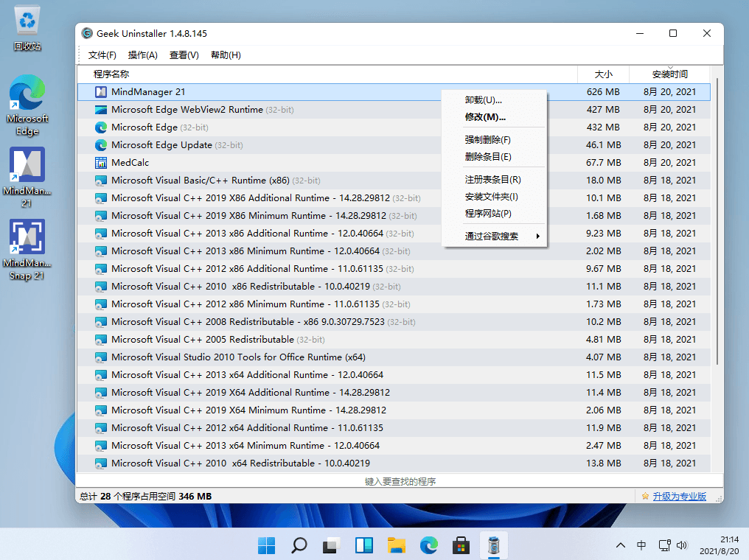The image size is (749, 560).
Task: Click the 键入要查找的程序 search field
Action: pos(400,481)
